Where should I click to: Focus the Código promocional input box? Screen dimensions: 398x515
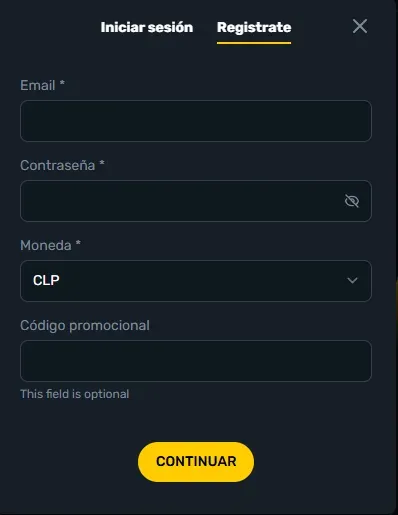pyautogui.click(x=196, y=361)
